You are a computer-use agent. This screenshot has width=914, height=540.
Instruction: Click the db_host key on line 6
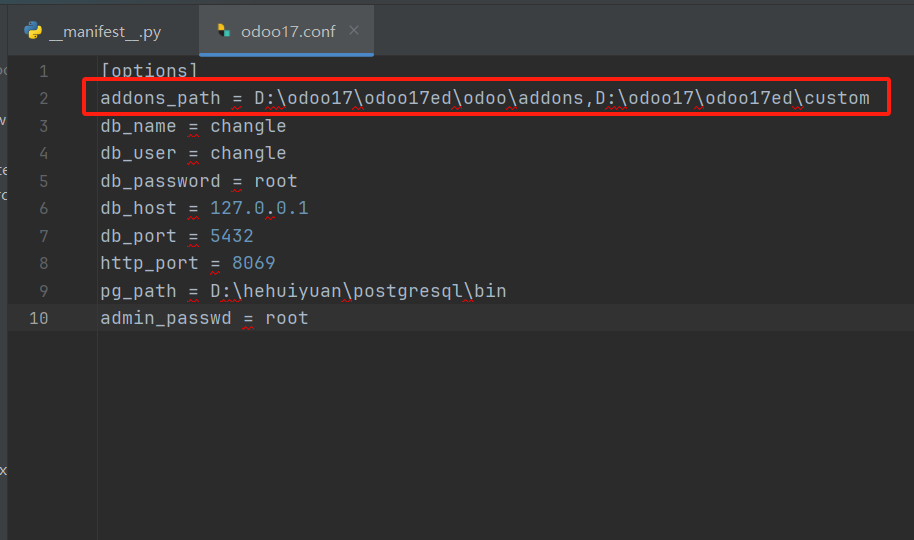tap(138, 208)
